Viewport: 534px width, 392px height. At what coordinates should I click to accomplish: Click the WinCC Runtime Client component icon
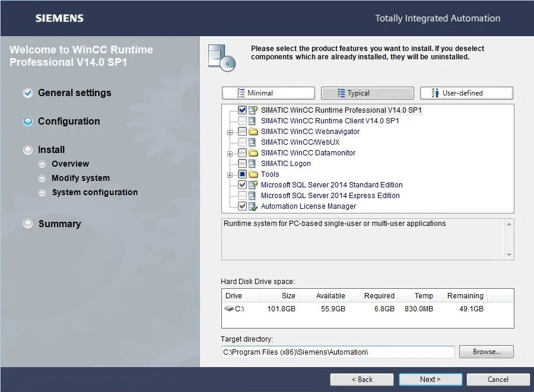pyautogui.click(x=252, y=121)
